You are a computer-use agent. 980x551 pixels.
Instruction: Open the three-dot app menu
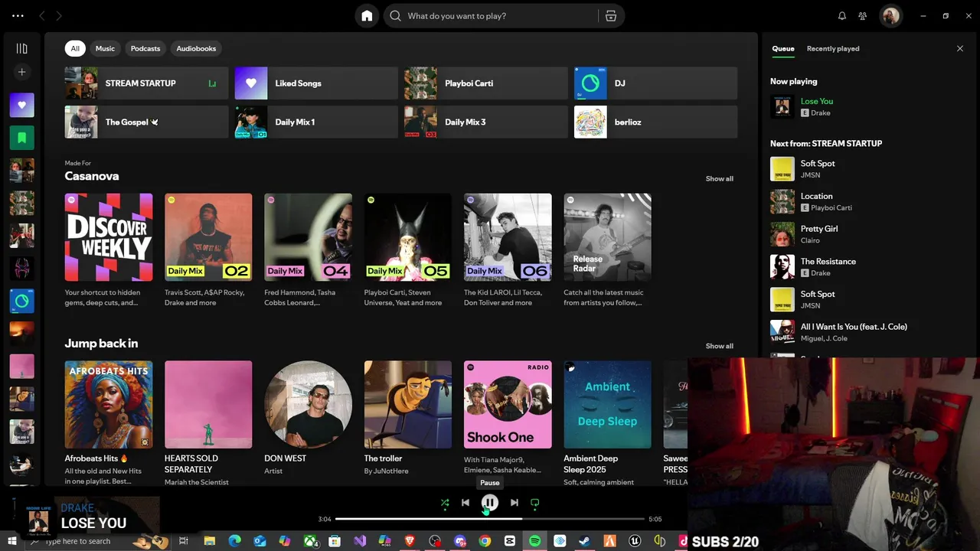pyautogui.click(x=18, y=16)
